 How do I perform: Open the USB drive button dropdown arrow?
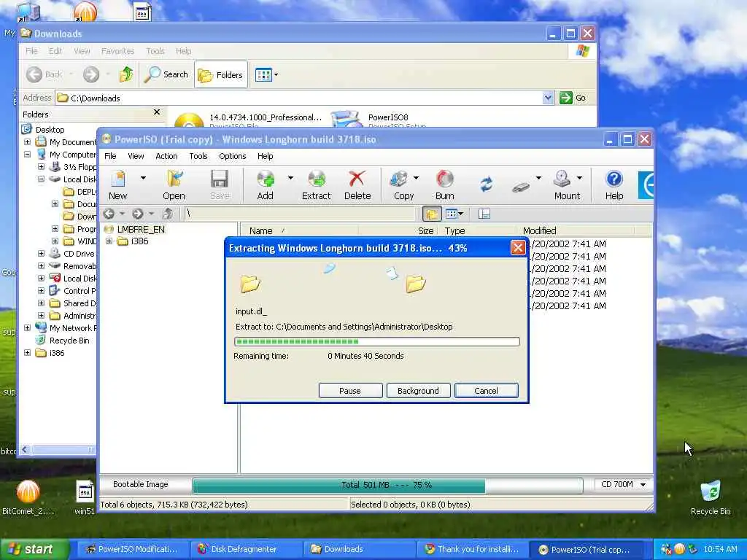click(x=538, y=178)
